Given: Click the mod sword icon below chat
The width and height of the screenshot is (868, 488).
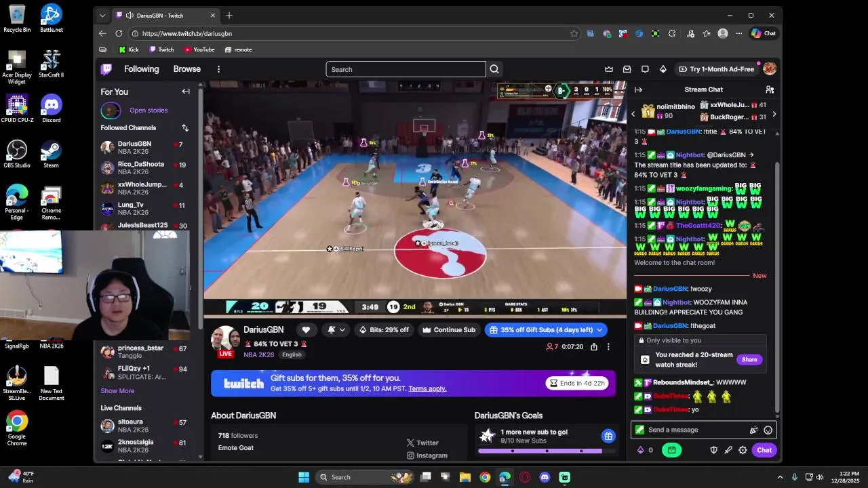Looking at the screenshot, I should click(728, 450).
